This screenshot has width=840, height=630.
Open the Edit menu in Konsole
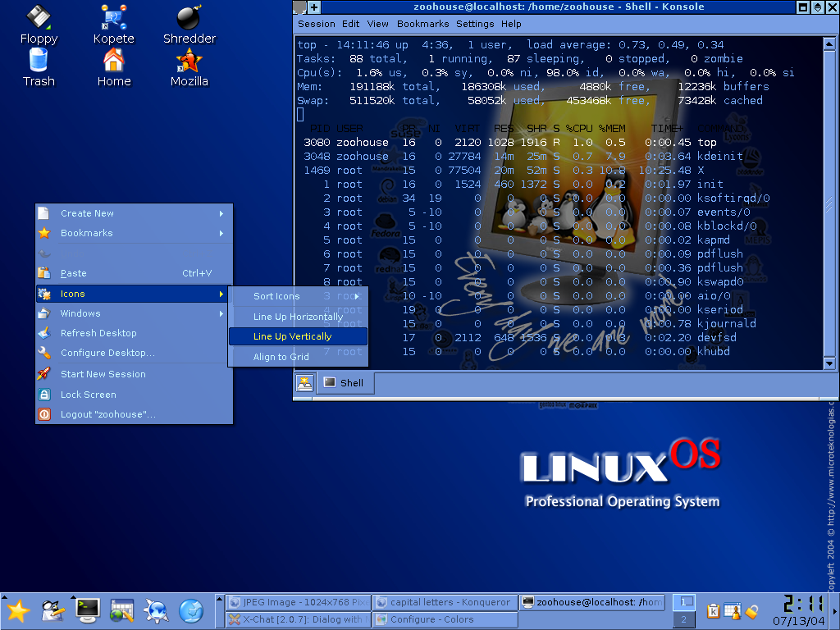tap(350, 24)
